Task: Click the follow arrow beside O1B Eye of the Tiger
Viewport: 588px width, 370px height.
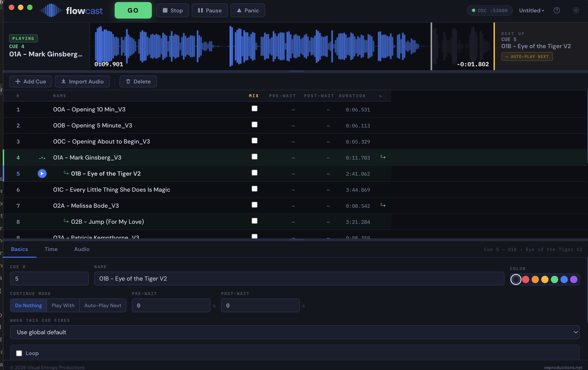Action: 66,173
